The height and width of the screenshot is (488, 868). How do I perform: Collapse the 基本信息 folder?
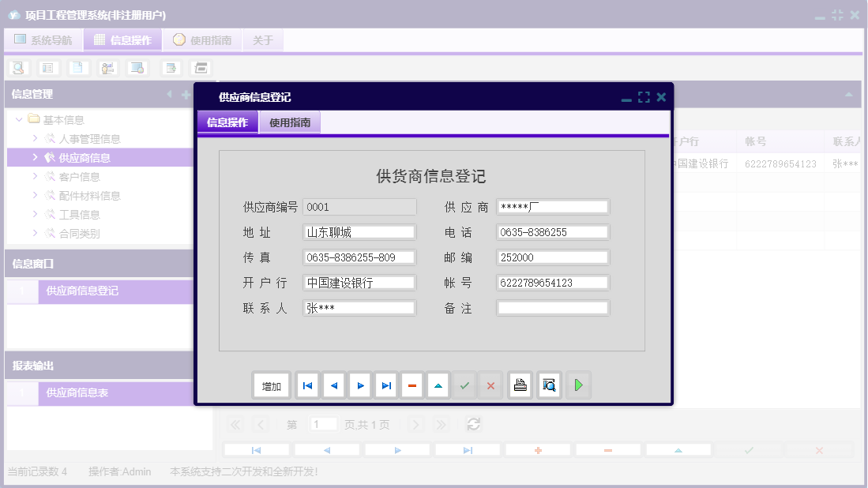(x=18, y=118)
